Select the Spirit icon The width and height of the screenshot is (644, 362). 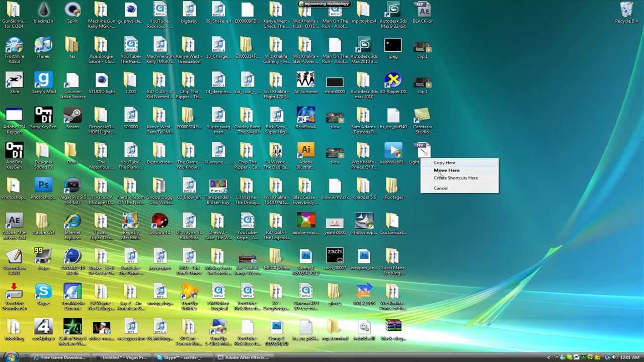[72, 13]
